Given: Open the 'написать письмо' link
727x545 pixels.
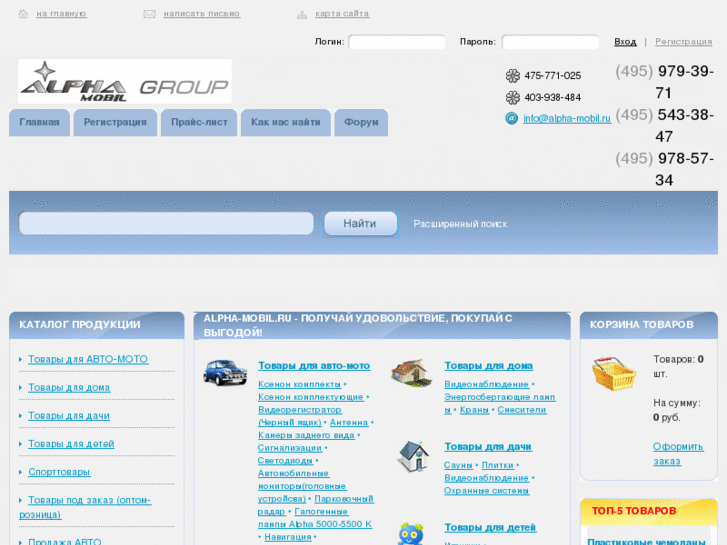Looking at the screenshot, I should (x=202, y=14).
